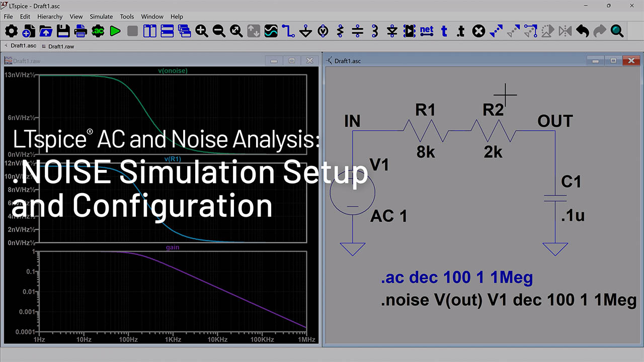The height and width of the screenshot is (362, 644).
Task: Click the gain trace label
Action: 173,247
